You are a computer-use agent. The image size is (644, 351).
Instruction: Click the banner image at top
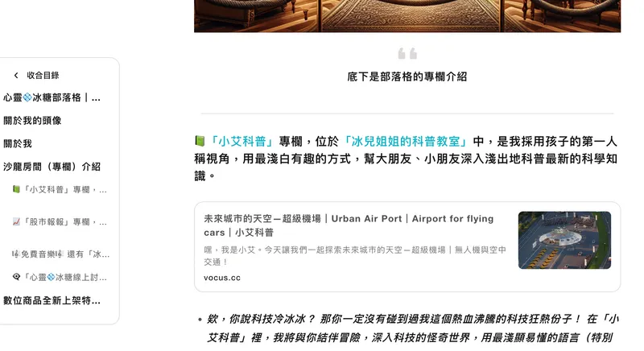click(x=407, y=16)
